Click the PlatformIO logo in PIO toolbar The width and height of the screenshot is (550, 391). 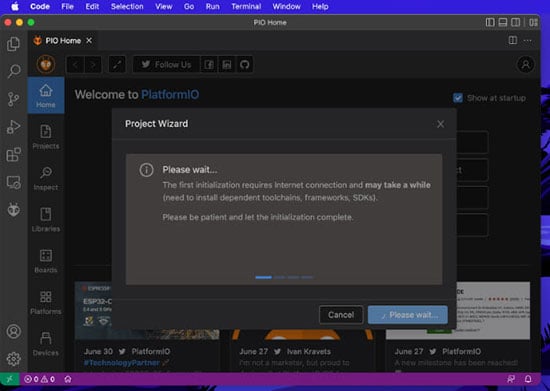[x=46, y=65]
